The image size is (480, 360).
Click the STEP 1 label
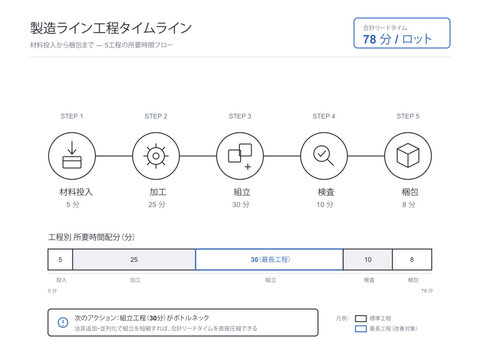point(72,116)
